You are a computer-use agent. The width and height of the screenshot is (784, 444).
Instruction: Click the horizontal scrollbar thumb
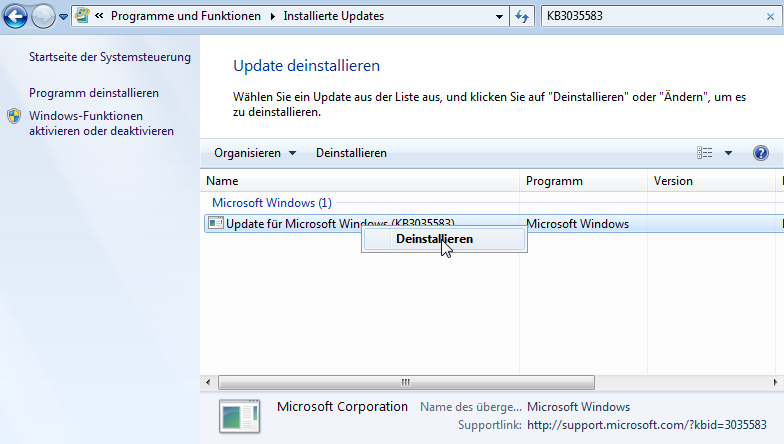[406, 382]
